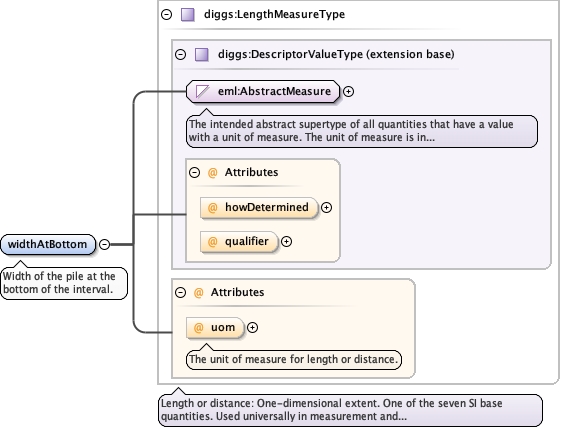Select the qualifier attribute node
Screen dimensions: 561x430
click(x=239, y=242)
